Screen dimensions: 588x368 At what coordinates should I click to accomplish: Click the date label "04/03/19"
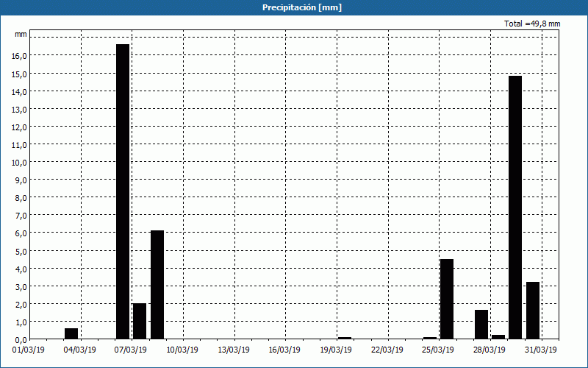(x=79, y=350)
